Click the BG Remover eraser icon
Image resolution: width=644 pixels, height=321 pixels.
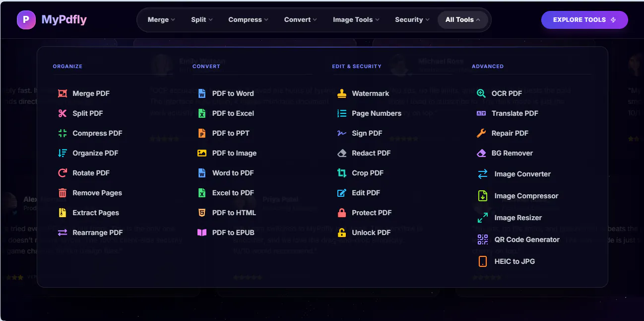(481, 153)
